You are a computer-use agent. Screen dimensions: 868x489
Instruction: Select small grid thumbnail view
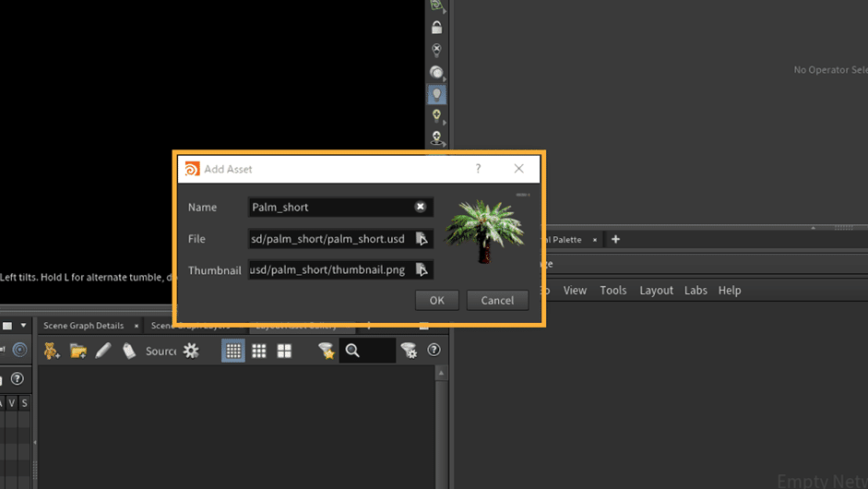point(233,351)
